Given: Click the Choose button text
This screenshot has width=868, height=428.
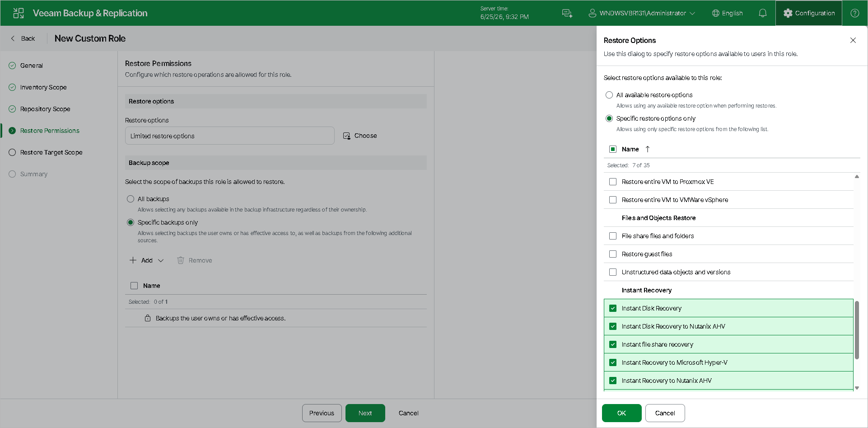Looking at the screenshot, I should click(365, 136).
